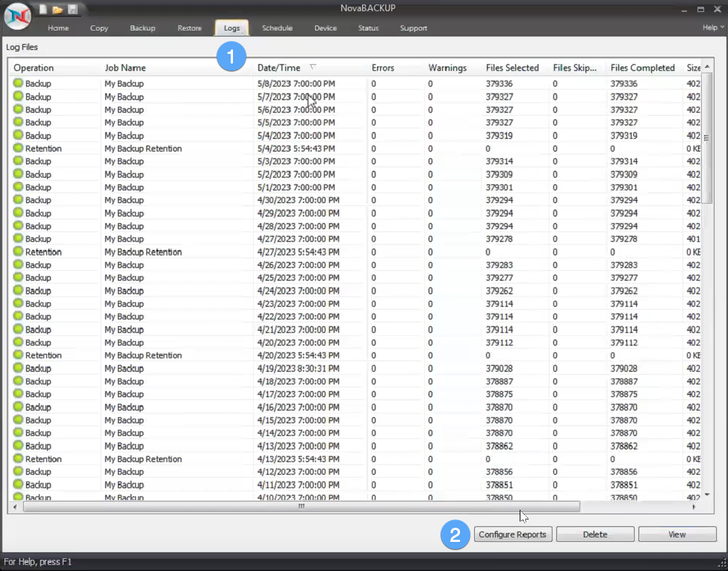Sort by the Warnings column header
Image resolution: width=728 pixels, height=571 pixels.
447,68
